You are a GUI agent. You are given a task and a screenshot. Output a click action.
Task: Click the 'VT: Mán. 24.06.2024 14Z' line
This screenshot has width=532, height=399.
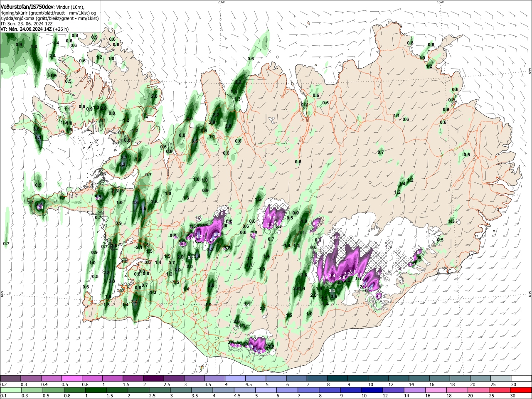coord(27,29)
